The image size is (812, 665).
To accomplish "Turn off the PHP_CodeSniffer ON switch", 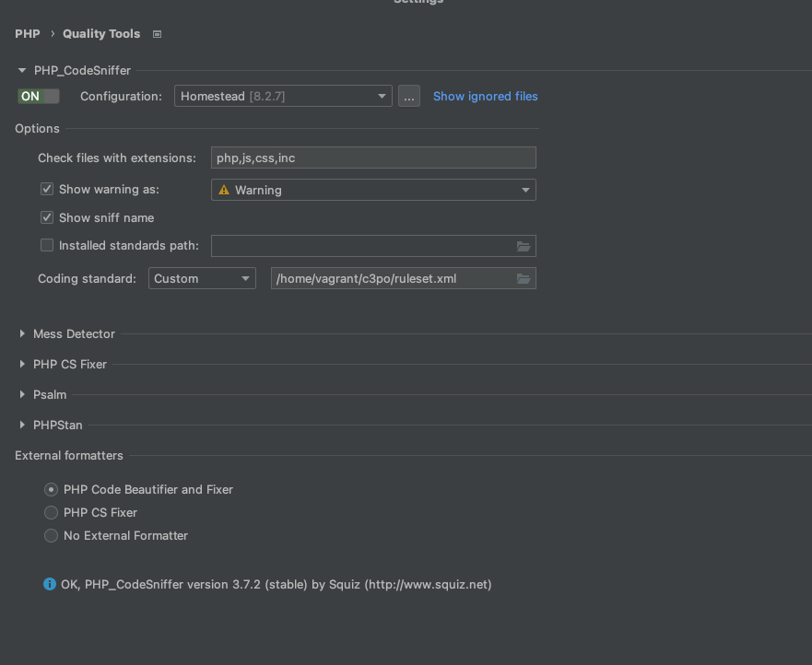I will coord(38,95).
